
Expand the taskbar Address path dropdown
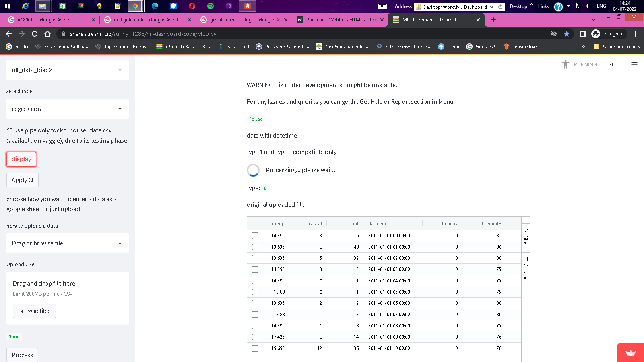pos(492,7)
